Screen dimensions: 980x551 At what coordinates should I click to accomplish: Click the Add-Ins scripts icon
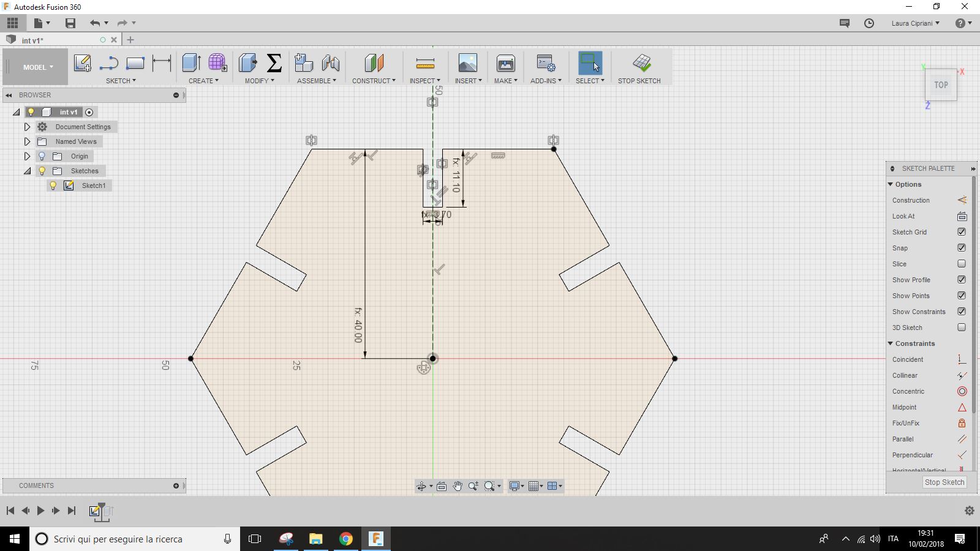[x=546, y=62]
